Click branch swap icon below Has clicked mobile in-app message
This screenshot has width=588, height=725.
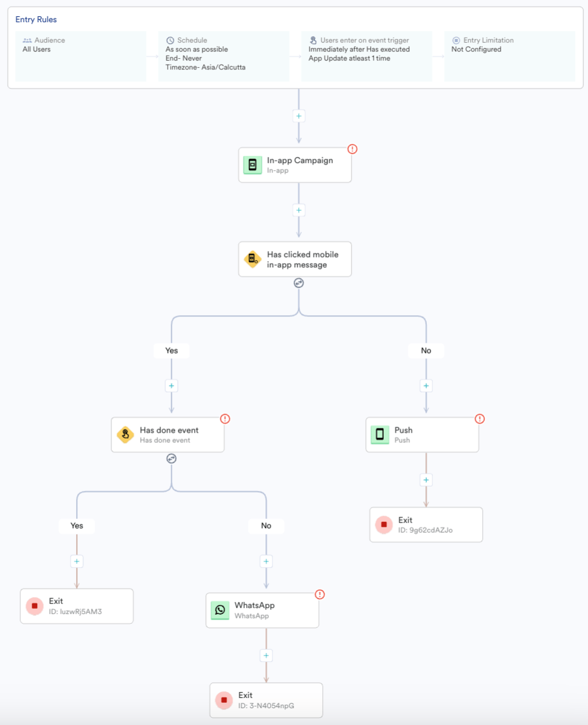[x=299, y=283]
